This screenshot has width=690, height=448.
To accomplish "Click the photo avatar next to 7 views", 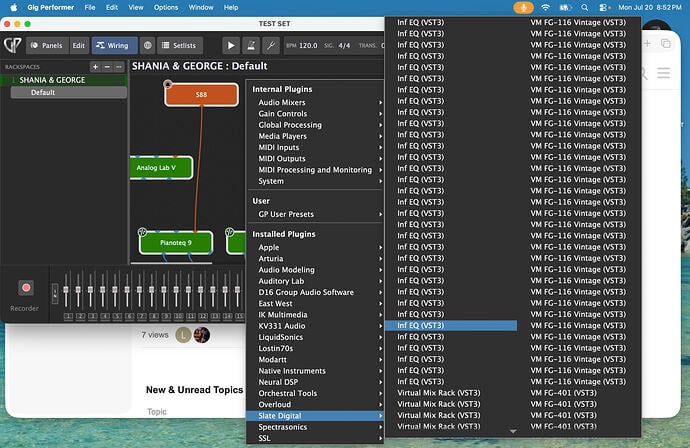I will [x=202, y=335].
